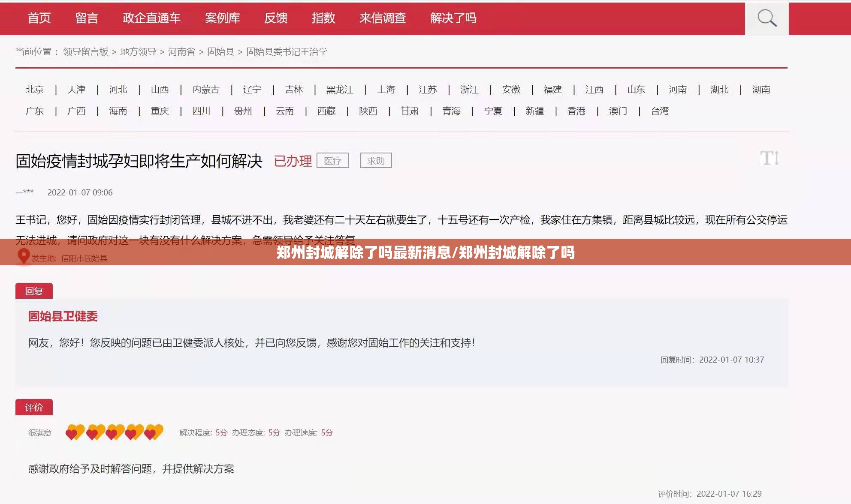Select the 澳门 region link

[x=618, y=111]
